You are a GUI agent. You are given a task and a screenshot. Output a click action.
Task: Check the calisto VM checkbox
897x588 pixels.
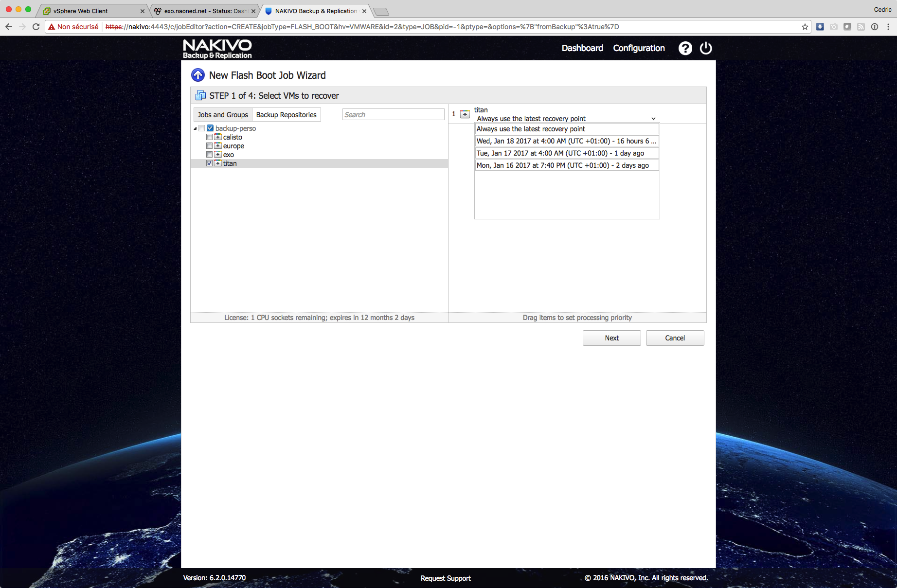[209, 137]
